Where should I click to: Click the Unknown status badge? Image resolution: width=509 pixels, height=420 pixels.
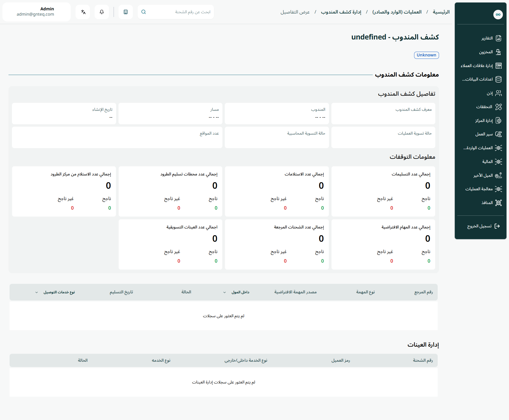point(426,55)
